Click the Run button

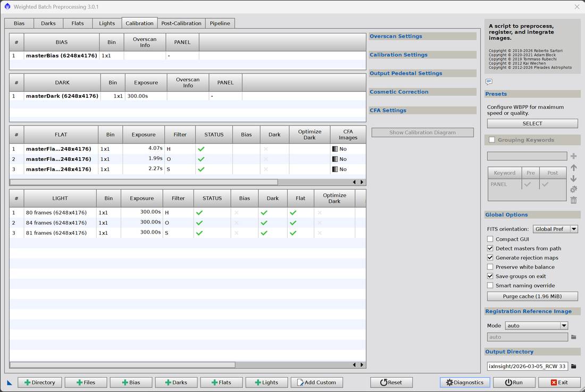click(514, 382)
